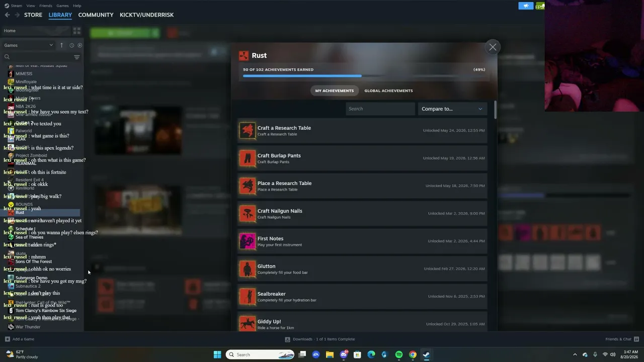Click the Add a Game plus icon

coord(7,339)
